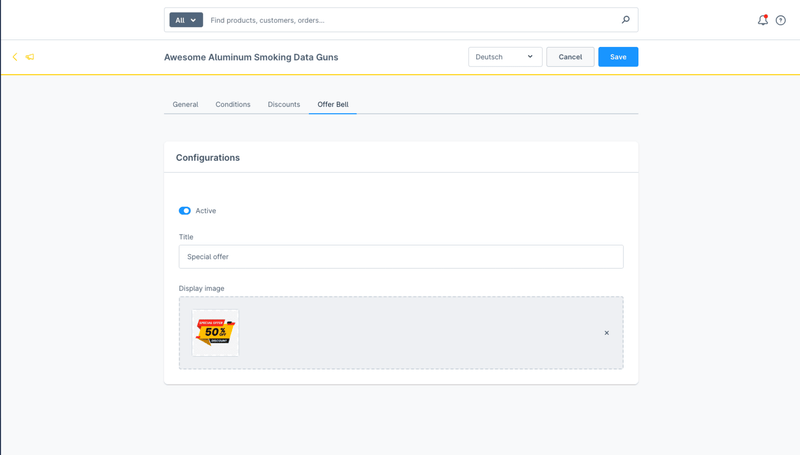Select the Offer Bell tab
The height and width of the screenshot is (455, 800).
[x=333, y=104]
